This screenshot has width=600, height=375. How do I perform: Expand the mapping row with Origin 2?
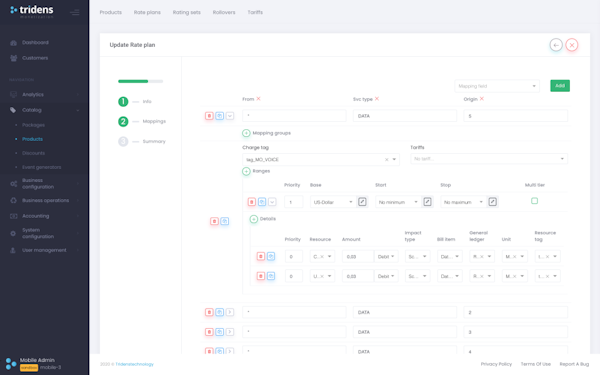(x=230, y=312)
